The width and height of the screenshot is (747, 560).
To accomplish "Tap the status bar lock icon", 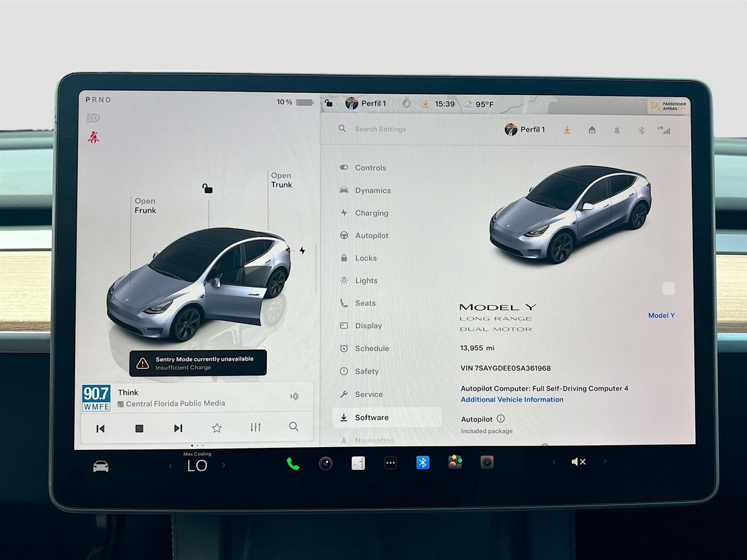I will point(329,103).
